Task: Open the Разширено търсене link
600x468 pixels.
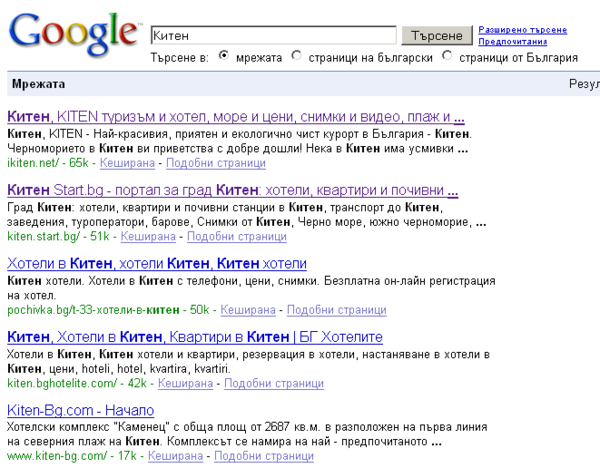Action: [x=522, y=30]
